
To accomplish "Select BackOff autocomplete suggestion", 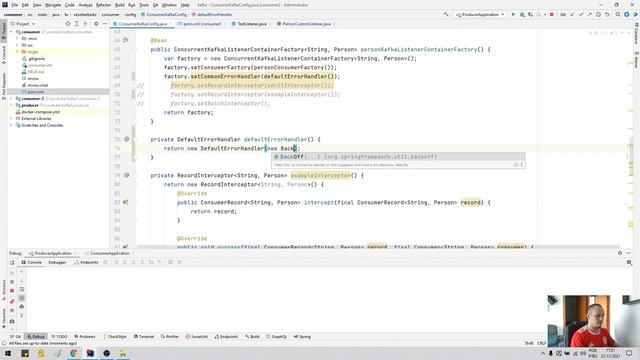I will click(398, 157).
